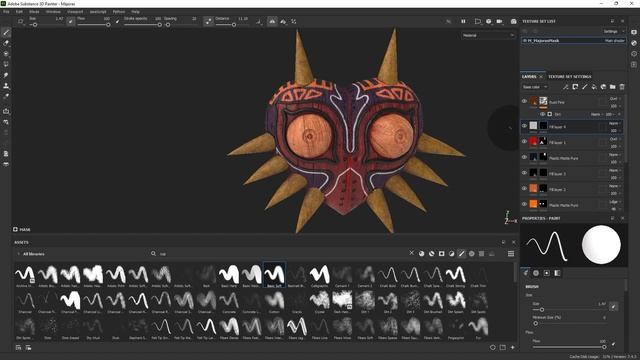Click add fill layer bucket icon

click(594, 87)
